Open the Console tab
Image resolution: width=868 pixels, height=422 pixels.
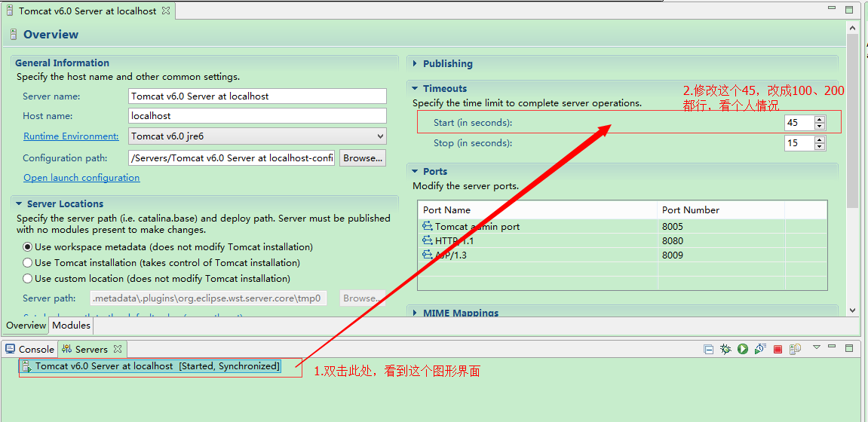(30, 349)
